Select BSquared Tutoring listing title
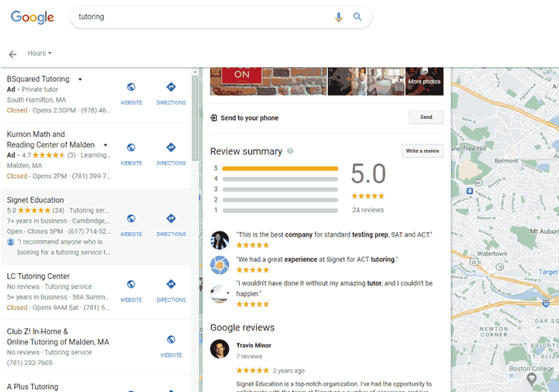Screen dimensions: 559x392 coord(38,79)
